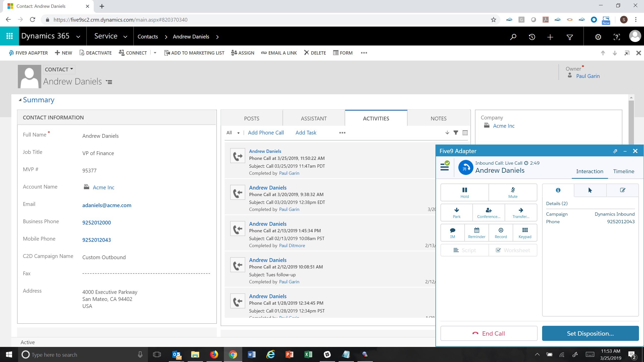Open the adaniels@acme.com email link
Screen dimensions: 644x362
pyautogui.click(x=107, y=205)
